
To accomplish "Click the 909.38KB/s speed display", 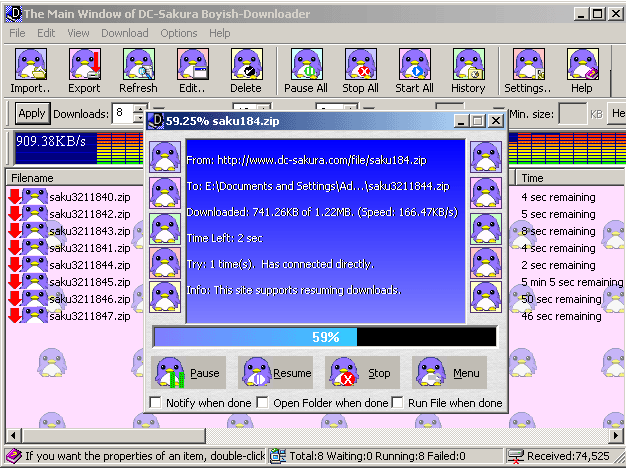I will pyautogui.click(x=51, y=141).
